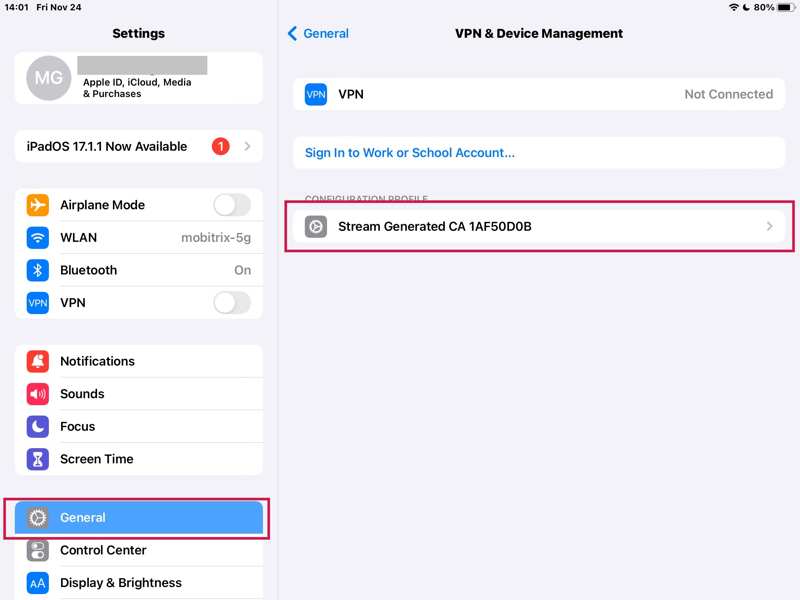Toggle the Airplane Mode switch
Image resolution: width=800 pixels, height=600 pixels.
click(x=232, y=205)
